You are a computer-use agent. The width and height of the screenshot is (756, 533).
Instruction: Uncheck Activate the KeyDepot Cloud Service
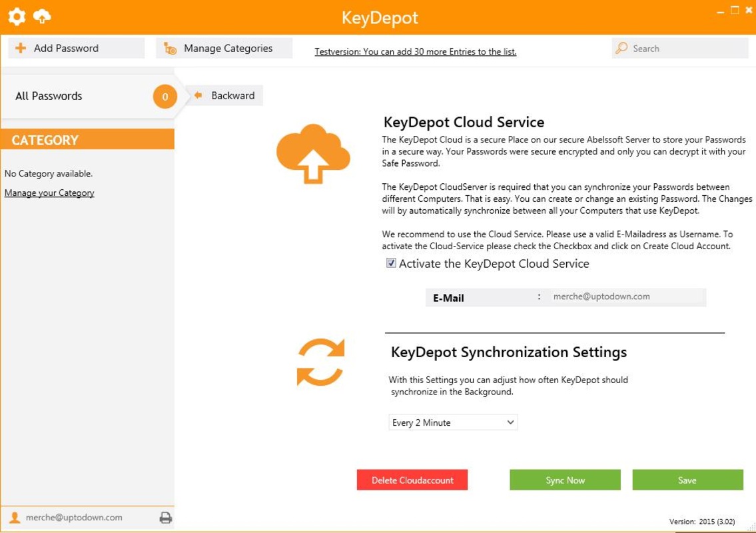(x=392, y=263)
